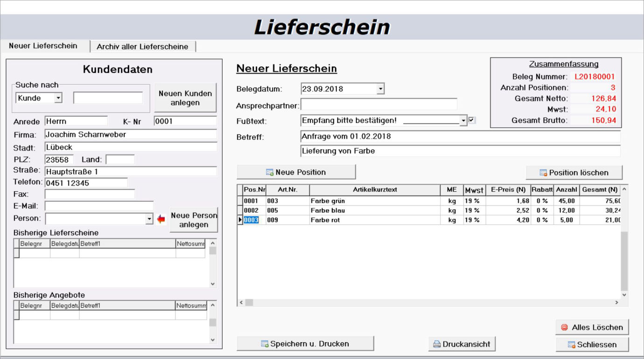644x359 pixels.
Task: Expand the Person dropdown
Action: pos(149,219)
